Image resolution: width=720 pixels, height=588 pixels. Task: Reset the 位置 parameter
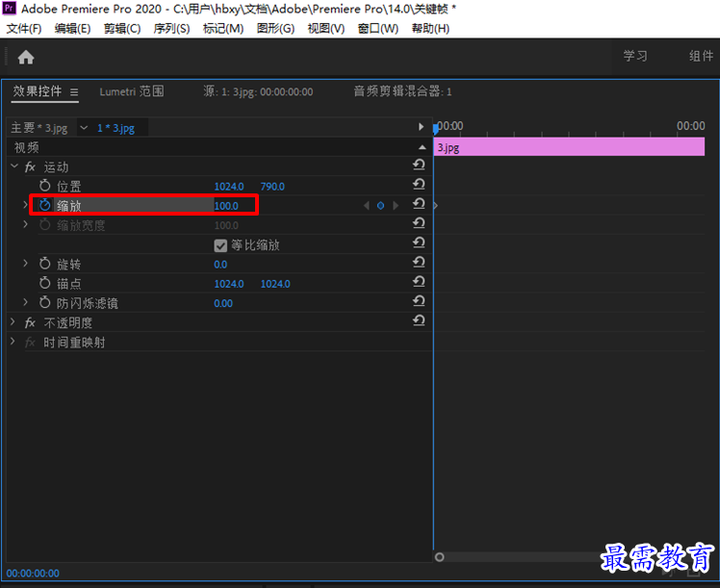419,185
